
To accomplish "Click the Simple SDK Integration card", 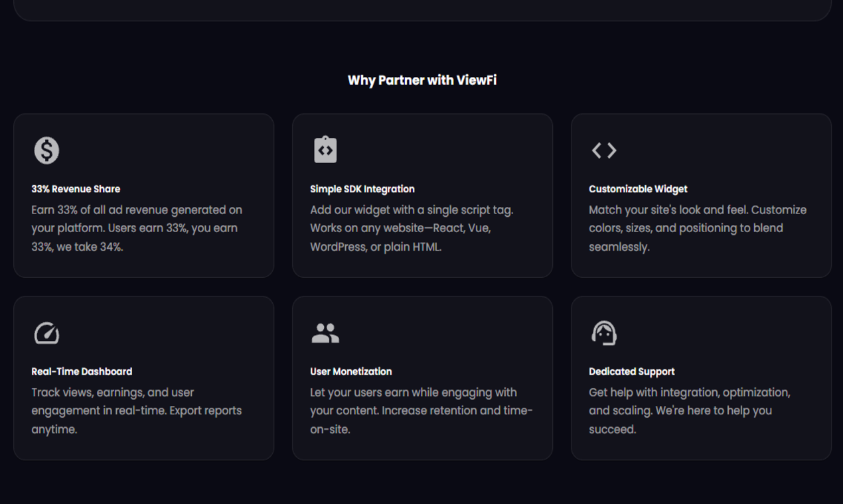I will [x=422, y=195].
